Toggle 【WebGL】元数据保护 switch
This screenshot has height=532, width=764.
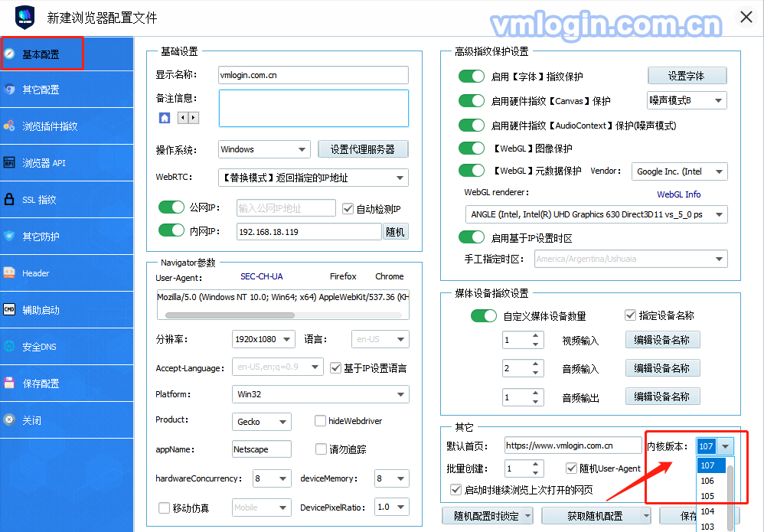pos(471,171)
